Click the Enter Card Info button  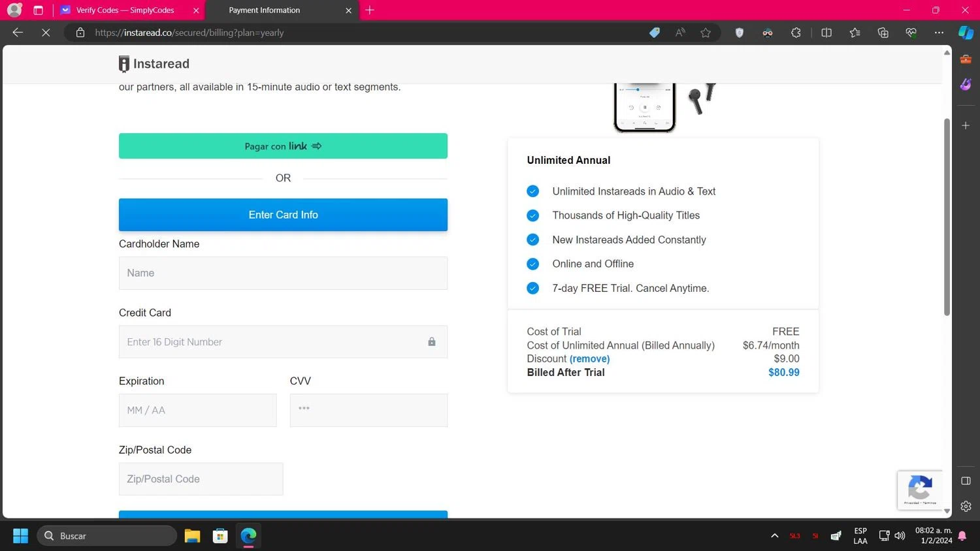(283, 215)
